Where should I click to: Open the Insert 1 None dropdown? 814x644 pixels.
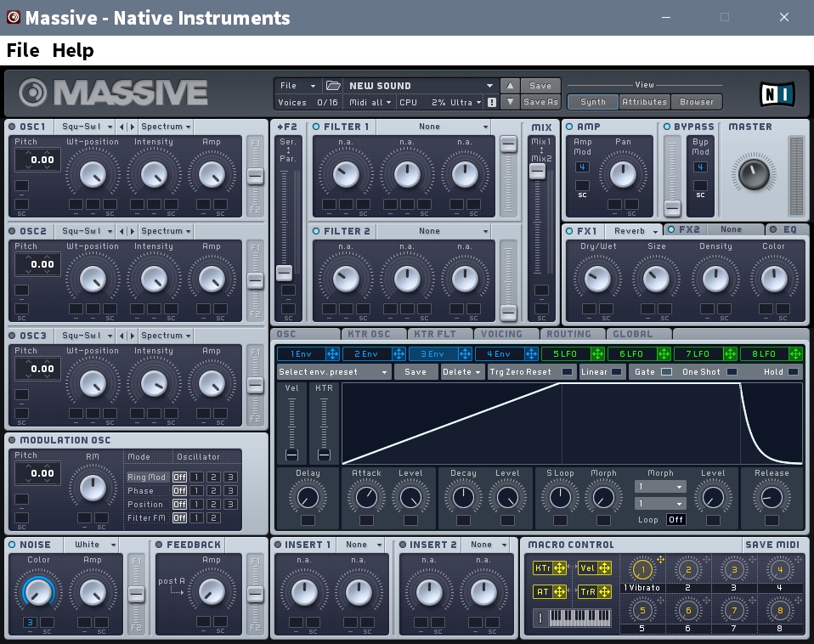[364, 545]
